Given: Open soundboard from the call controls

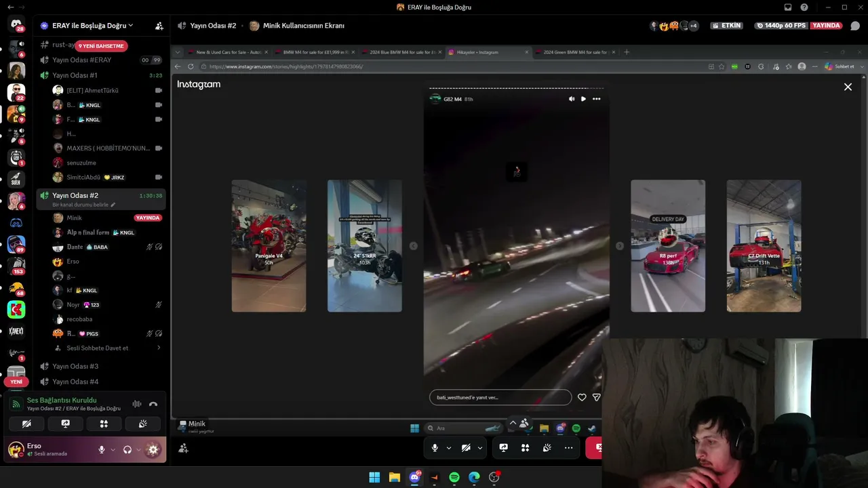Looking at the screenshot, I should [x=547, y=447].
